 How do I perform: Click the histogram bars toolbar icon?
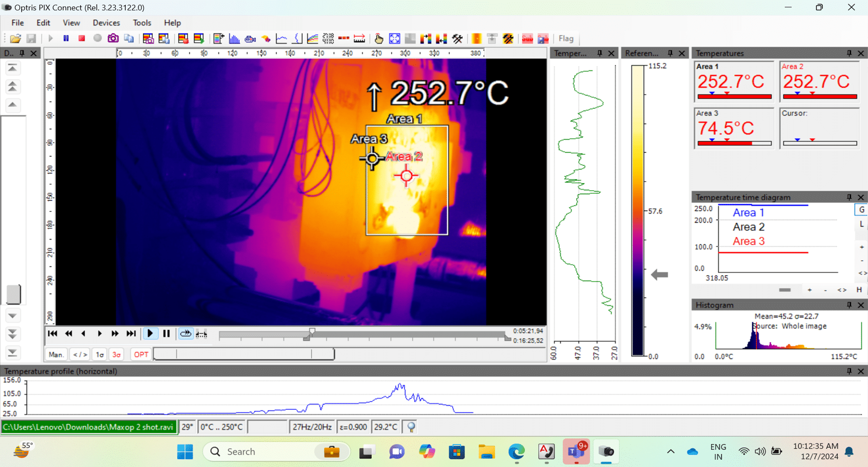coord(234,38)
